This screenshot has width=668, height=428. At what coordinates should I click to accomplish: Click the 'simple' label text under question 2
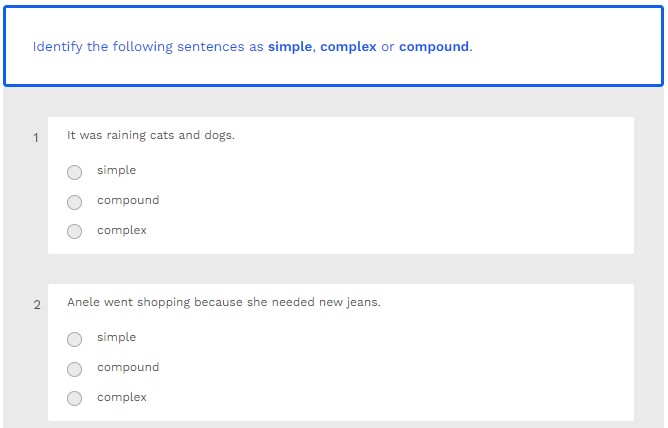116,338
